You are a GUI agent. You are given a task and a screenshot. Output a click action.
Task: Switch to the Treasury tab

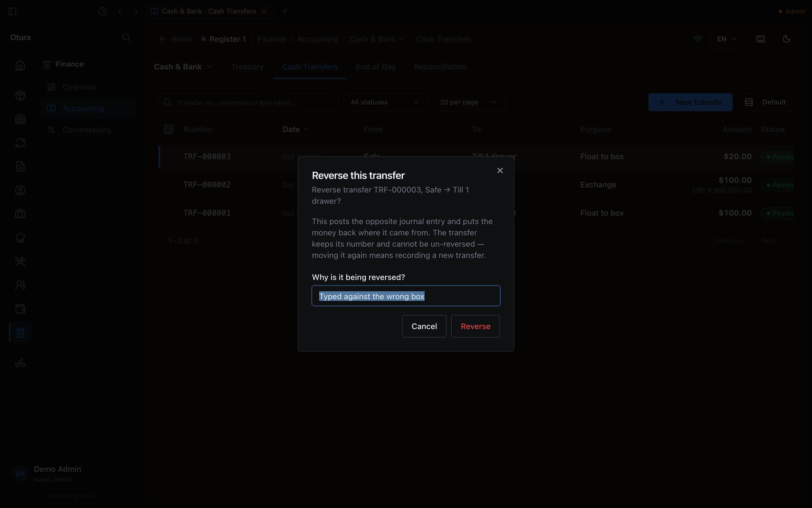247,67
